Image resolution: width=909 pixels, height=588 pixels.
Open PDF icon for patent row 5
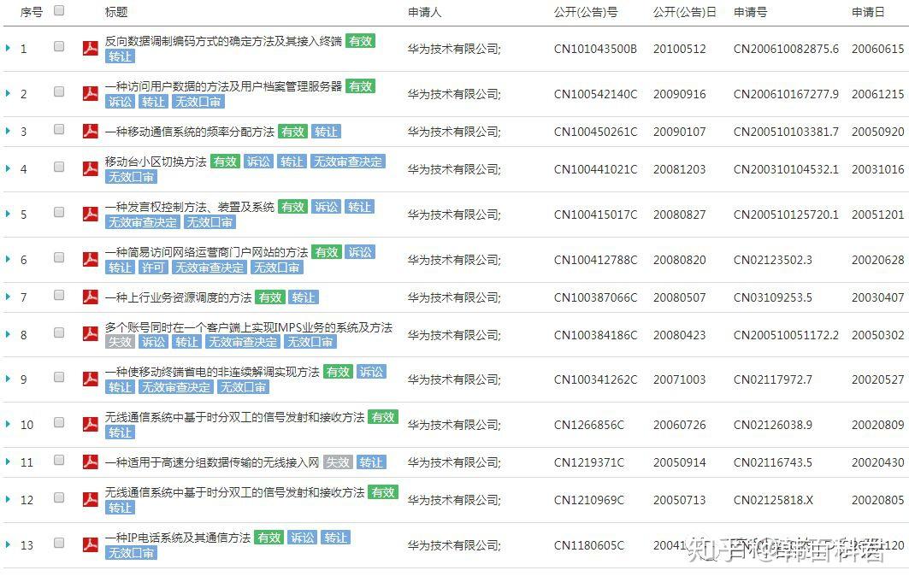point(90,214)
